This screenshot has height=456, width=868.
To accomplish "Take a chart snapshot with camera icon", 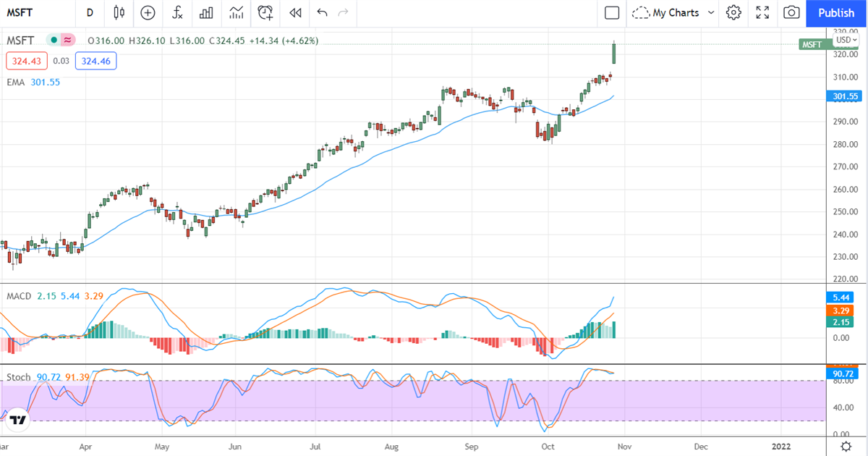I will pyautogui.click(x=791, y=12).
